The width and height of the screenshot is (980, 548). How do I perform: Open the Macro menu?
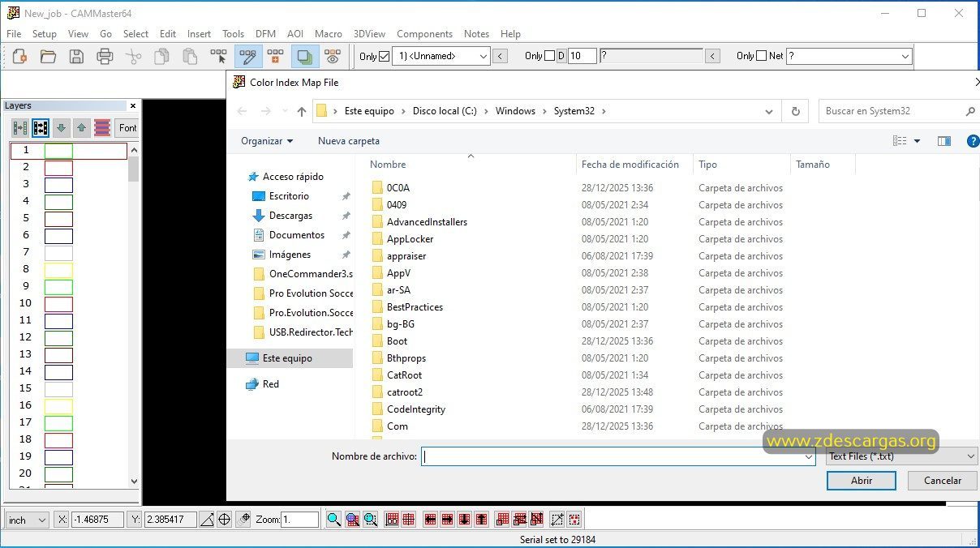329,34
